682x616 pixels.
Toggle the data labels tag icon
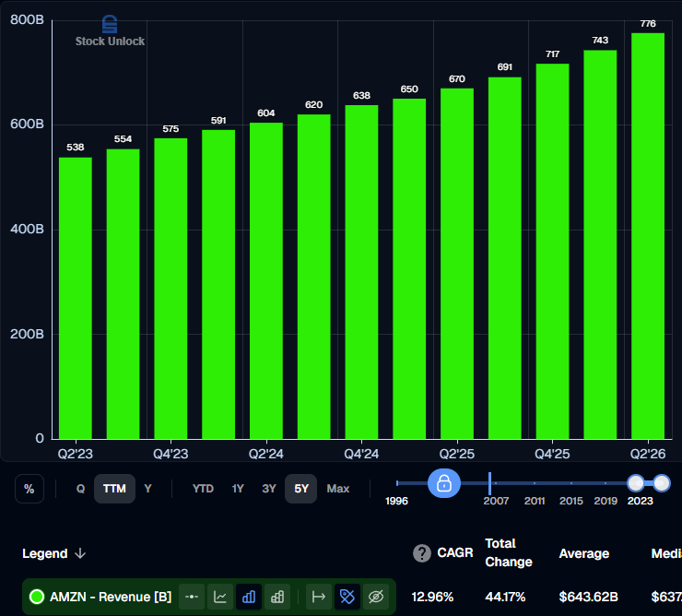(x=347, y=597)
